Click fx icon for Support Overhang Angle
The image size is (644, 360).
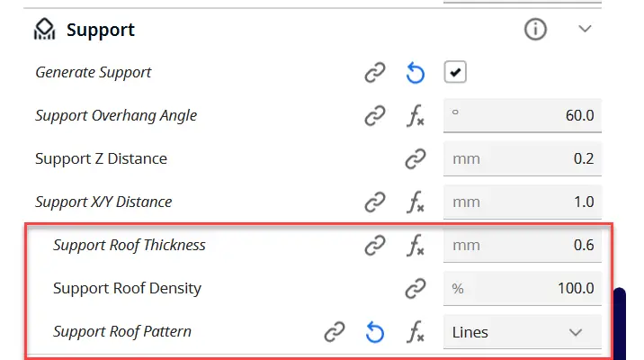click(416, 115)
